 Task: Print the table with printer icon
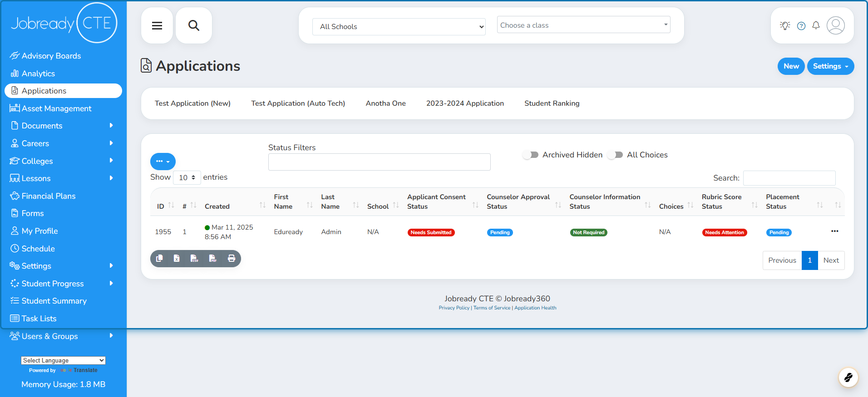[x=232, y=259]
